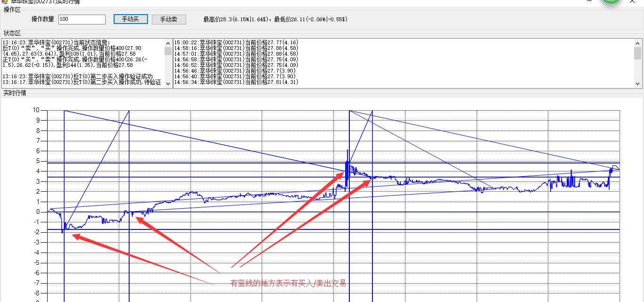Image resolution: width=644 pixels, height=302 pixels.
Task: Click the 正T(0) 操作完成 status line
Action: [x=75, y=62]
